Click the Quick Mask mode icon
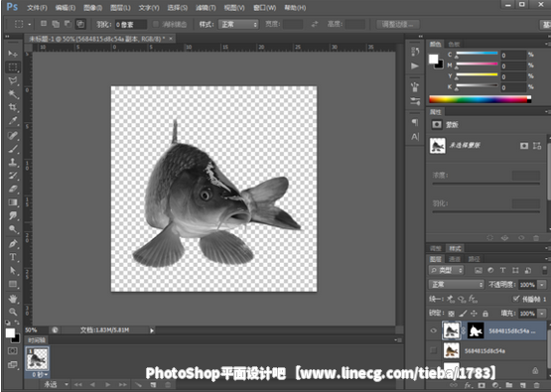The height and width of the screenshot is (392, 551). 12,351
